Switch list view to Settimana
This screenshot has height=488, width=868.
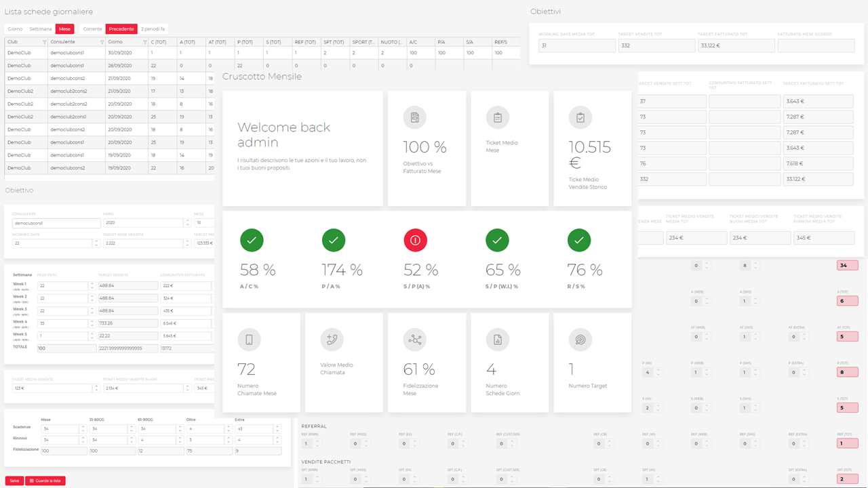41,29
